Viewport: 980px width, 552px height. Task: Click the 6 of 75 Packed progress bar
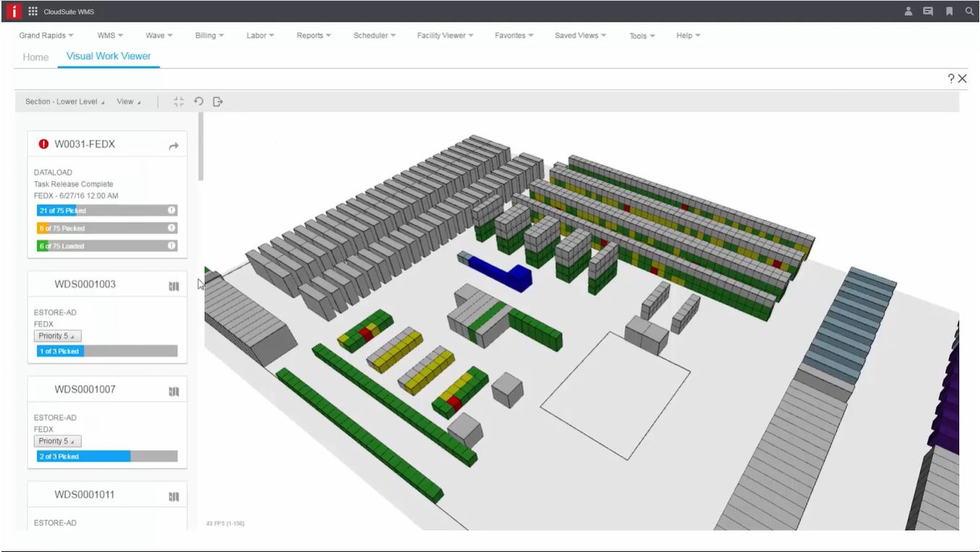(x=107, y=228)
